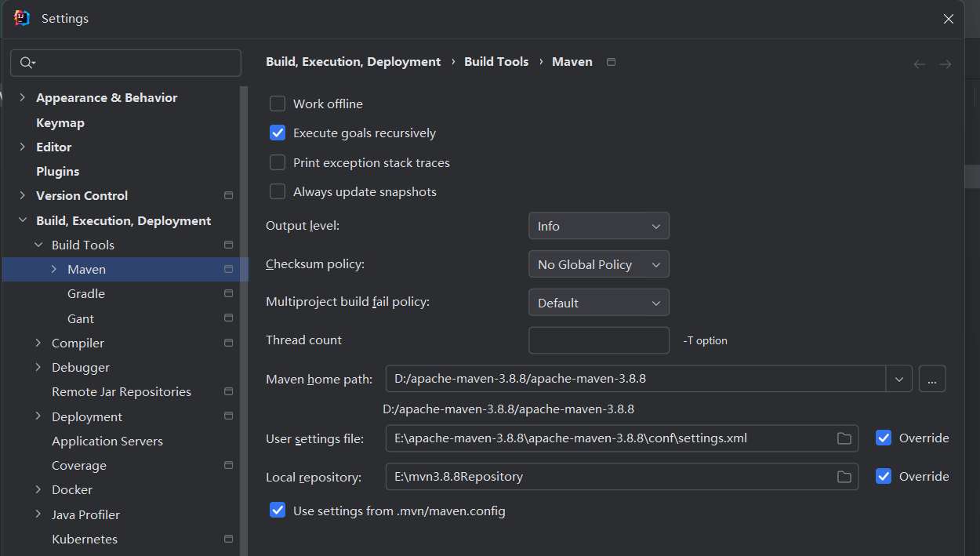Image resolution: width=980 pixels, height=556 pixels.
Task: Click project-level icon on Compiler row
Action: pyautogui.click(x=228, y=343)
